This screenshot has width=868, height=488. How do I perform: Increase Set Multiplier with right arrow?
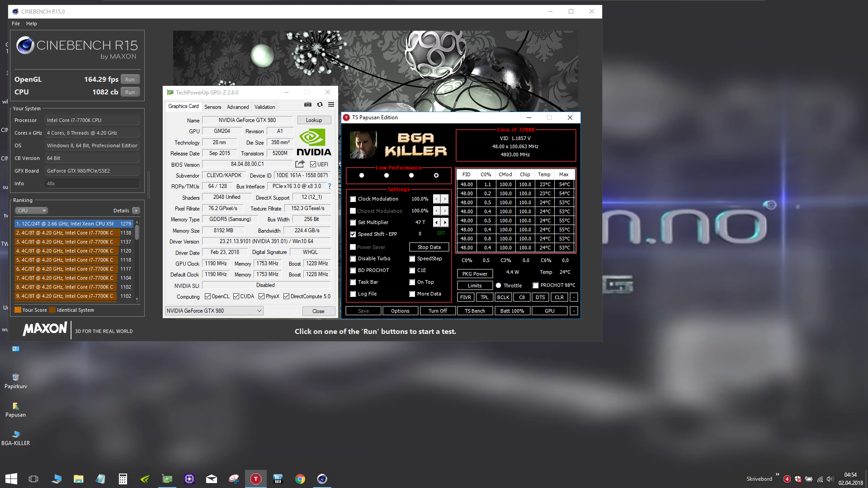(445, 222)
